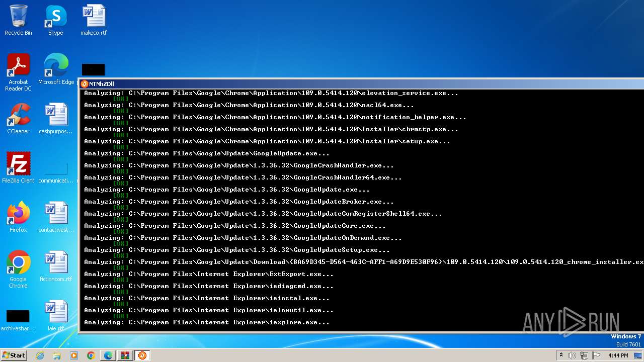Click the nacl64.exe analyzing line
Viewport: 644px width, 362px height.
point(249,105)
